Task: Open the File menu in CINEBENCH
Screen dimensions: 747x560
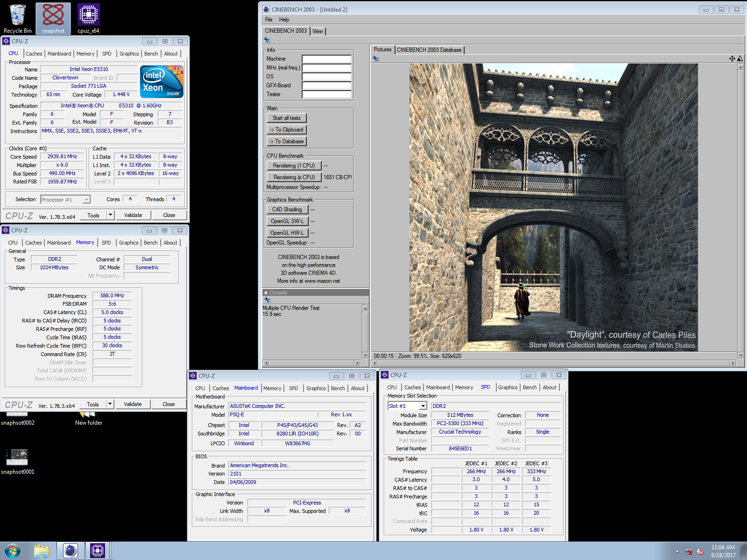Action: (269, 20)
